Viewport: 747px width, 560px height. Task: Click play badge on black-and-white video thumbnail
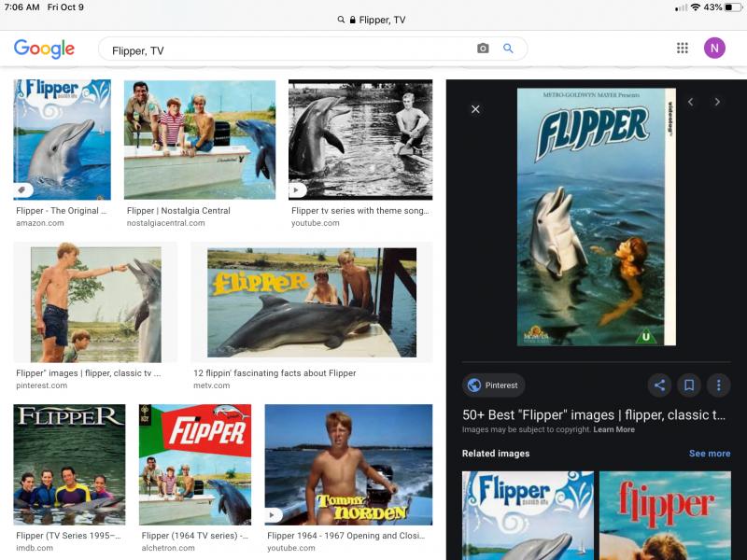pyautogui.click(x=297, y=190)
